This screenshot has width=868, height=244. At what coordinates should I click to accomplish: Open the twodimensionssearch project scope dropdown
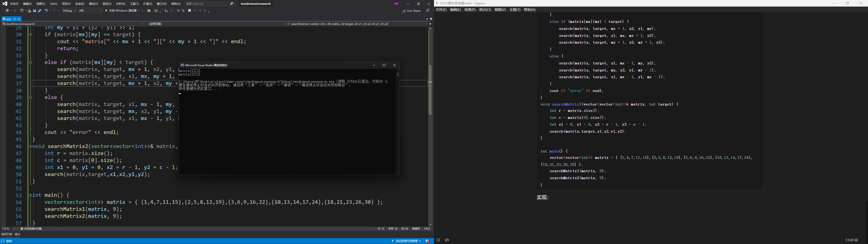73,24
